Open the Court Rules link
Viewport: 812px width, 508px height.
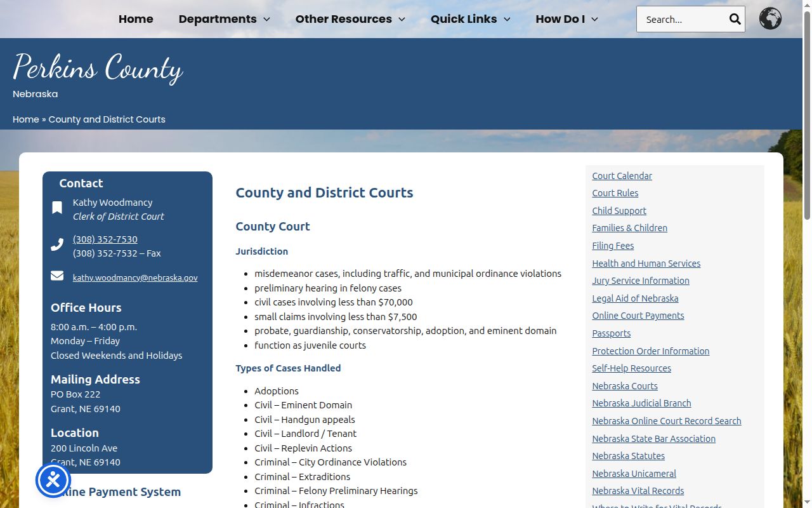tap(615, 193)
